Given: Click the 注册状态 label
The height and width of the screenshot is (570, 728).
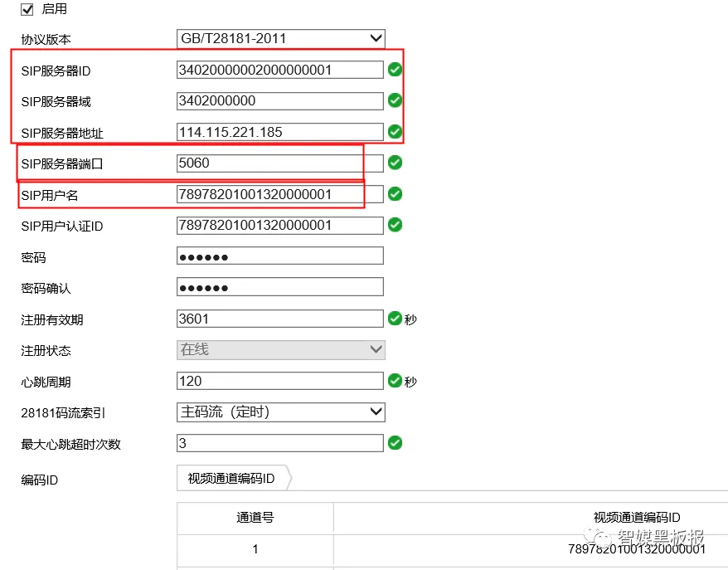Looking at the screenshot, I should [x=46, y=351].
